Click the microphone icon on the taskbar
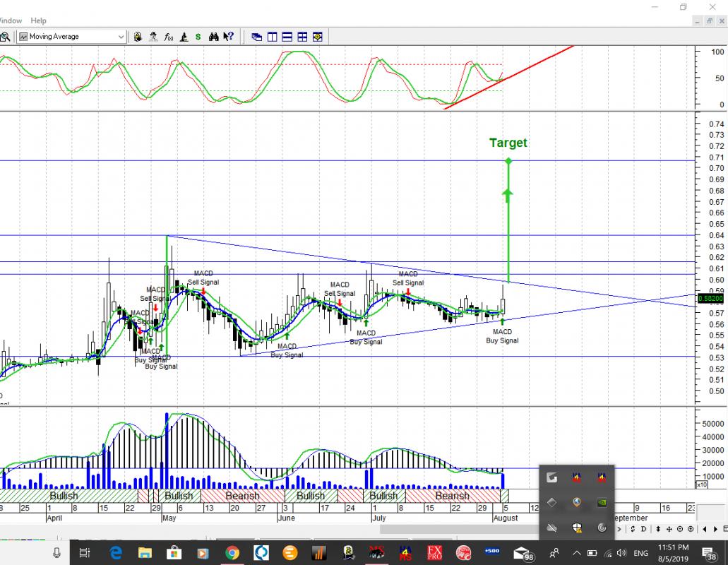 point(56,552)
